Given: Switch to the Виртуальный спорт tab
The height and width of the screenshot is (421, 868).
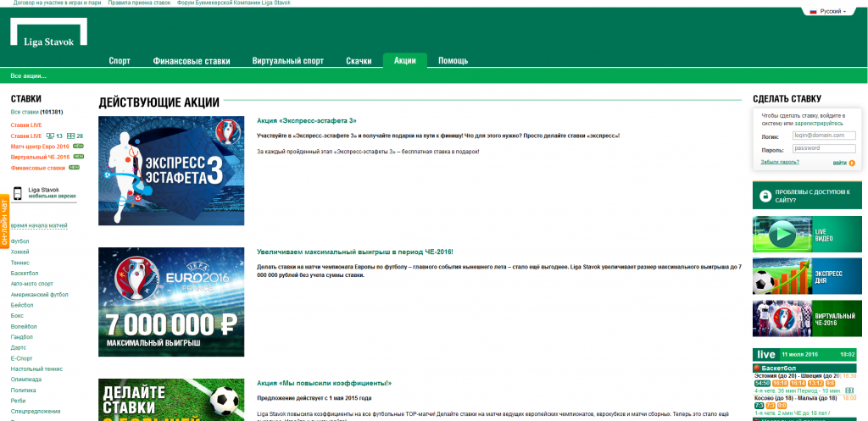Looking at the screenshot, I should (288, 61).
